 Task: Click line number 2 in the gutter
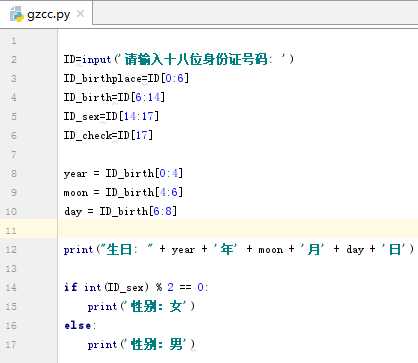[x=13, y=60]
